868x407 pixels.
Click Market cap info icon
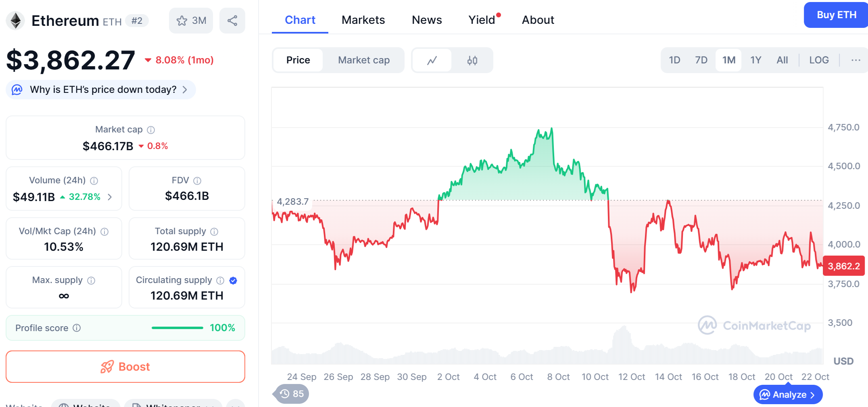click(x=151, y=130)
